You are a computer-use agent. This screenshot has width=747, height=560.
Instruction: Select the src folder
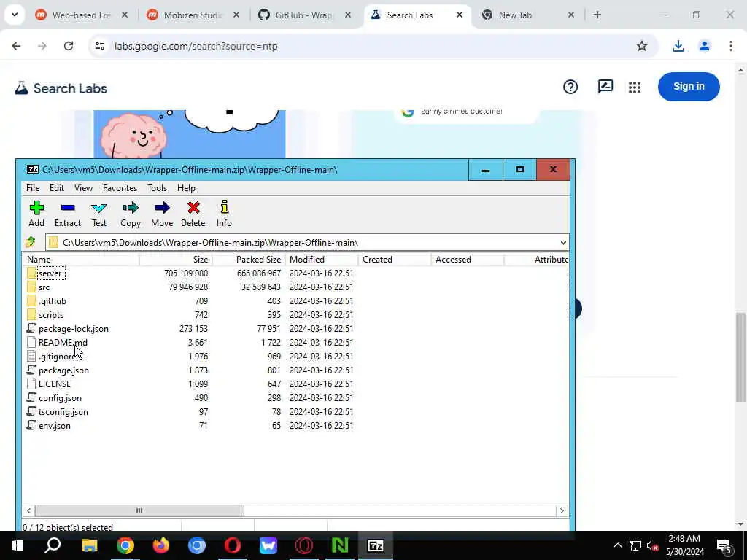44,287
